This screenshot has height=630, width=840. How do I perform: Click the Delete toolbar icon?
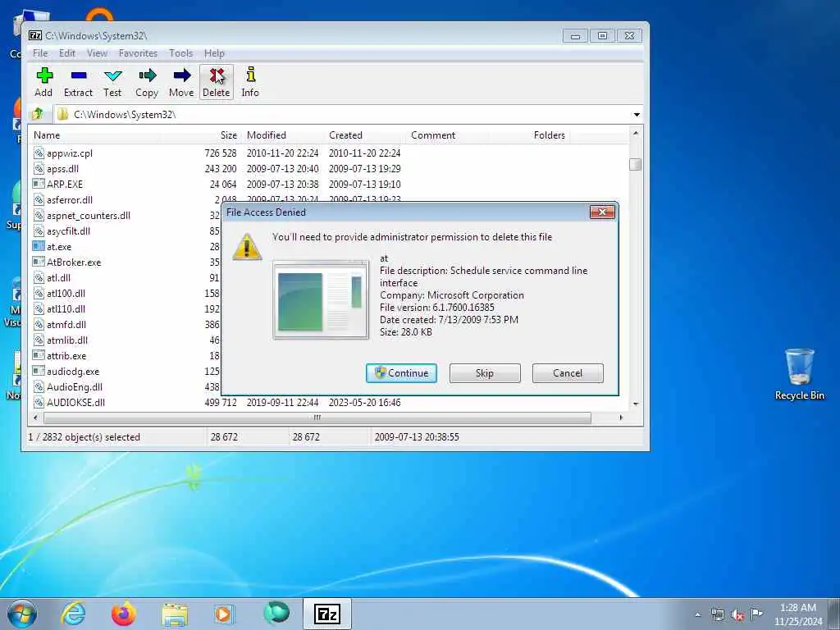[x=217, y=82]
